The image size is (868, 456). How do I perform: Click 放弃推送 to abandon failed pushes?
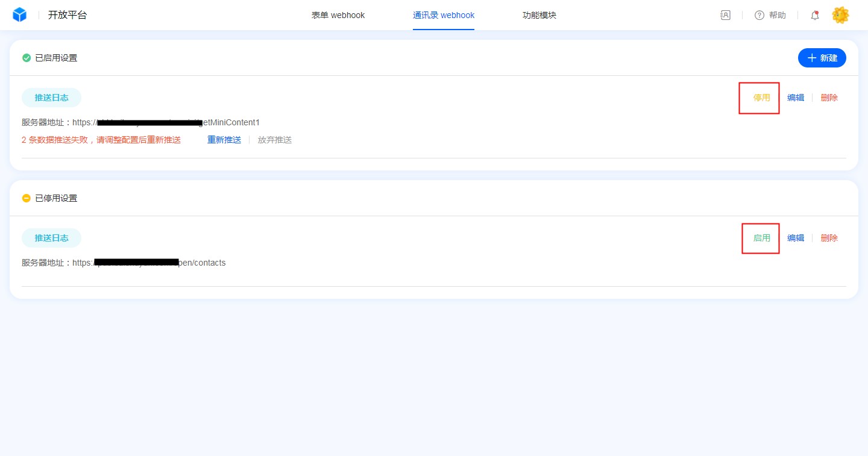pos(275,140)
